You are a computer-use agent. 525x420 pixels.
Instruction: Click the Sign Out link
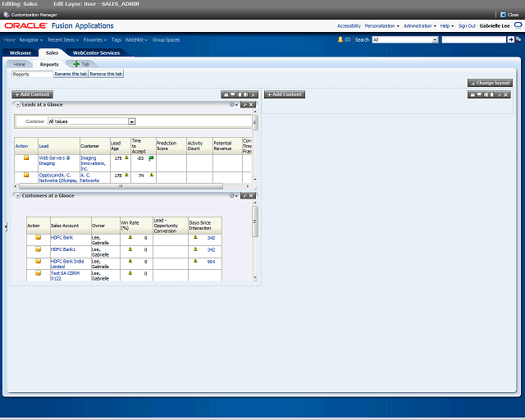[467, 25]
